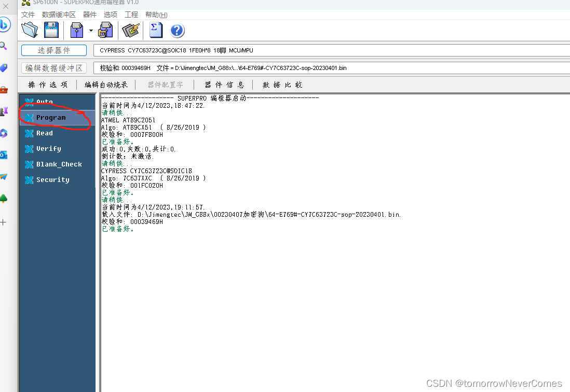Click the X icon beside Security
The width and height of the screenshot is (570, 392).
pos(29,180)
